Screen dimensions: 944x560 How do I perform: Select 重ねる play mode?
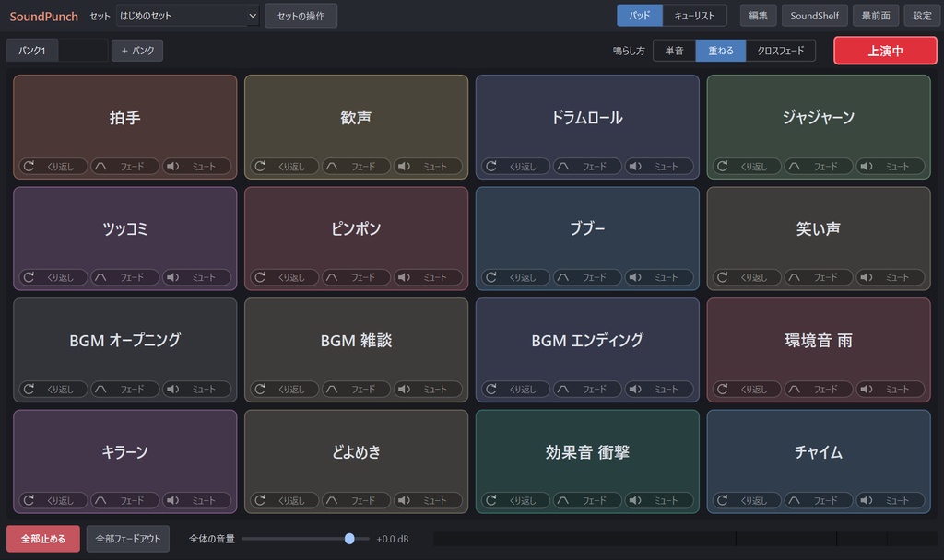721,51
